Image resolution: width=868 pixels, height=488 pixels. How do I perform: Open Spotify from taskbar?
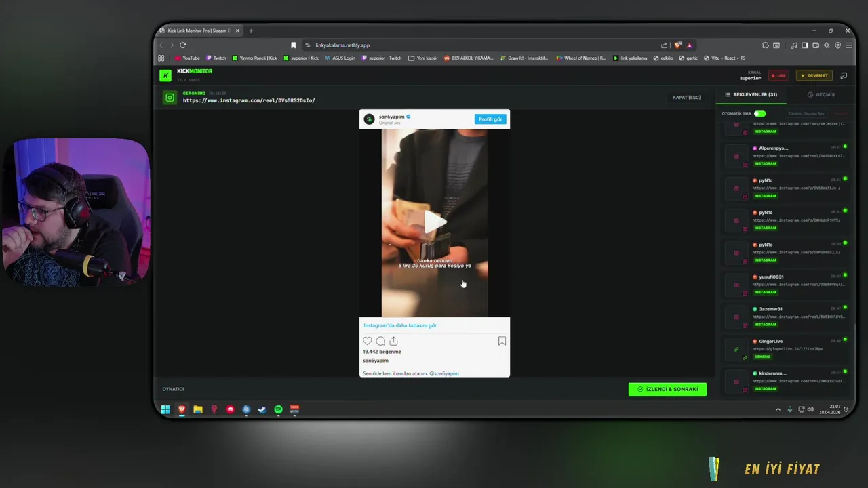pos(278,409)
